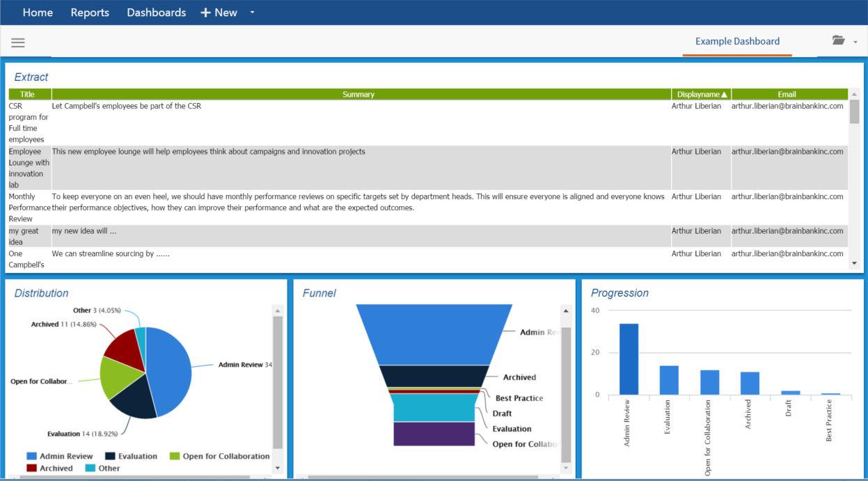The image size is (868, 481).
Task: Sort by the Title column header
Action: [x=26, y=94]
